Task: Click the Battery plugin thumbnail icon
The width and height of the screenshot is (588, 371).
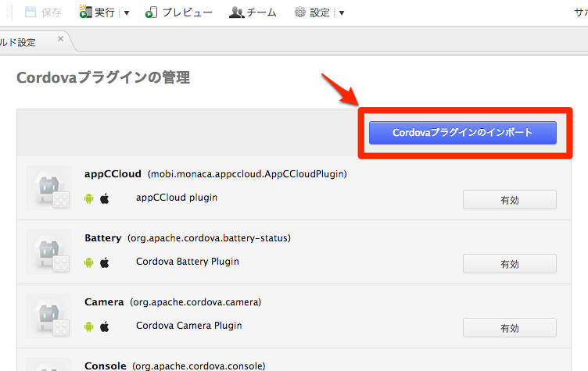Action: 48,251
